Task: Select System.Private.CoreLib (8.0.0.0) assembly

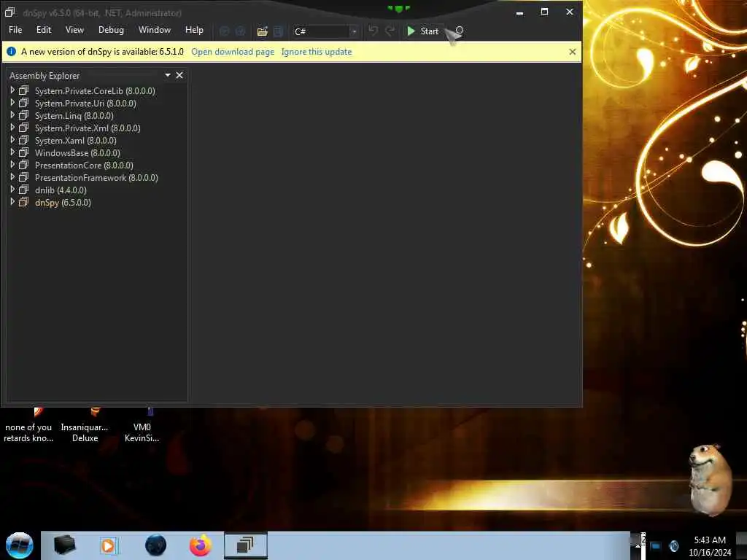Action: (95, 91)
